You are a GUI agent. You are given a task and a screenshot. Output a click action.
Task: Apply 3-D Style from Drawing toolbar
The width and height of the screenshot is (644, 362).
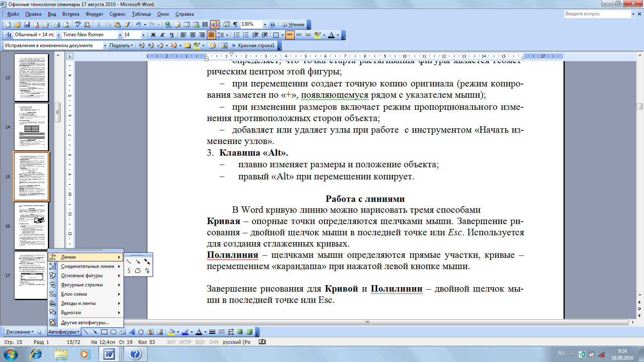click(249, 332)
